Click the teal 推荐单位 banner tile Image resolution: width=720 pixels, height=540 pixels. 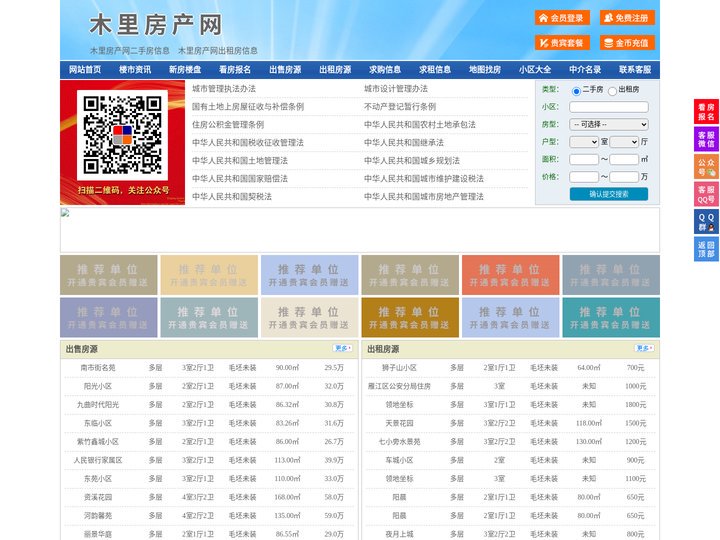pos(611,317)
